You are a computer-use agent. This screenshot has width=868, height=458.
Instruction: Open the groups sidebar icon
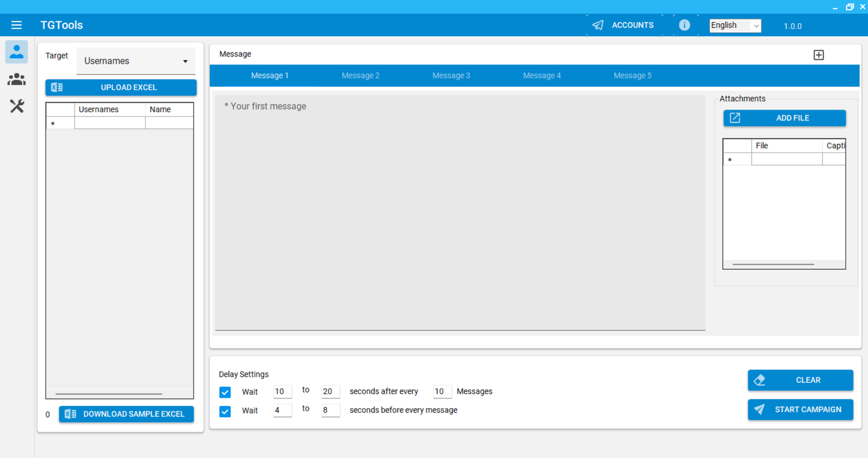point(17,79)
